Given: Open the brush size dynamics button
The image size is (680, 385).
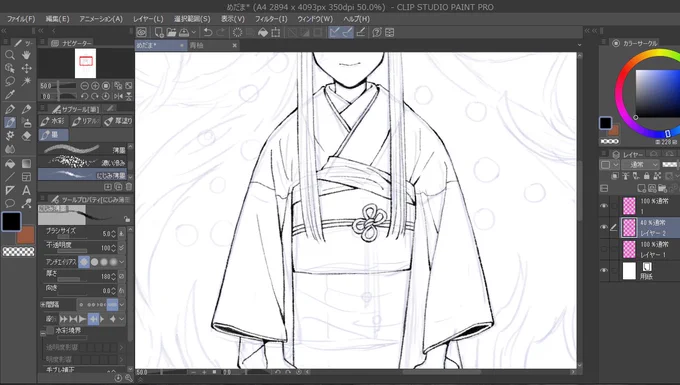Looking at the screenshot, I should 121,234.
